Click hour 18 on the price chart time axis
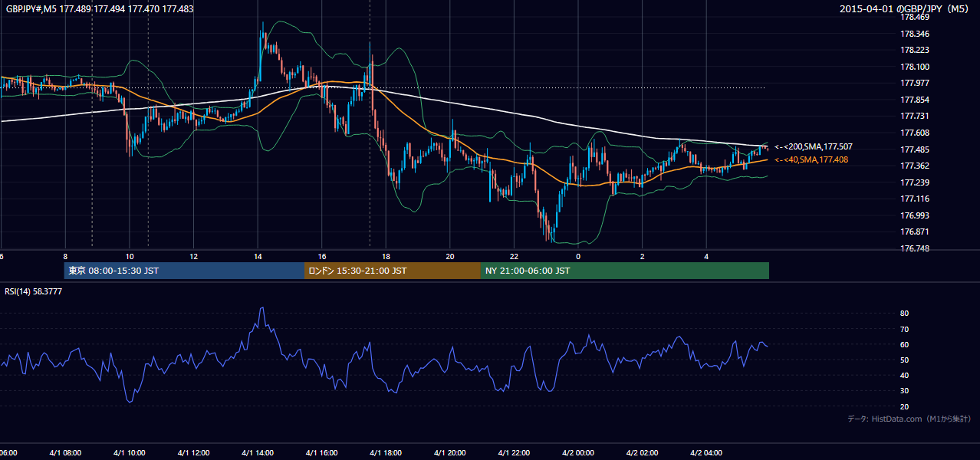The image size is (980, 460). click(x=386, y=256)
